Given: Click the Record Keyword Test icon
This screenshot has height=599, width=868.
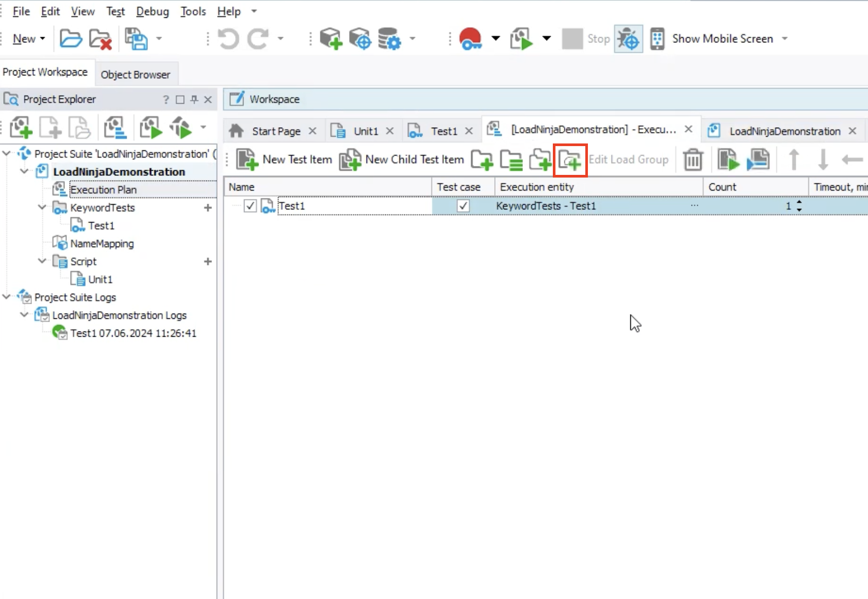Looking at the screenshot, I should 470,39.
